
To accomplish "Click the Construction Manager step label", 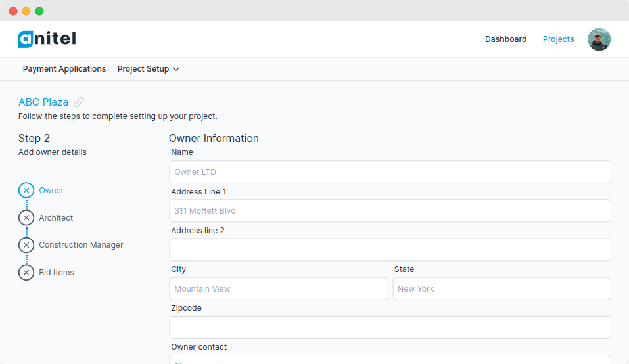I will 81,245.
